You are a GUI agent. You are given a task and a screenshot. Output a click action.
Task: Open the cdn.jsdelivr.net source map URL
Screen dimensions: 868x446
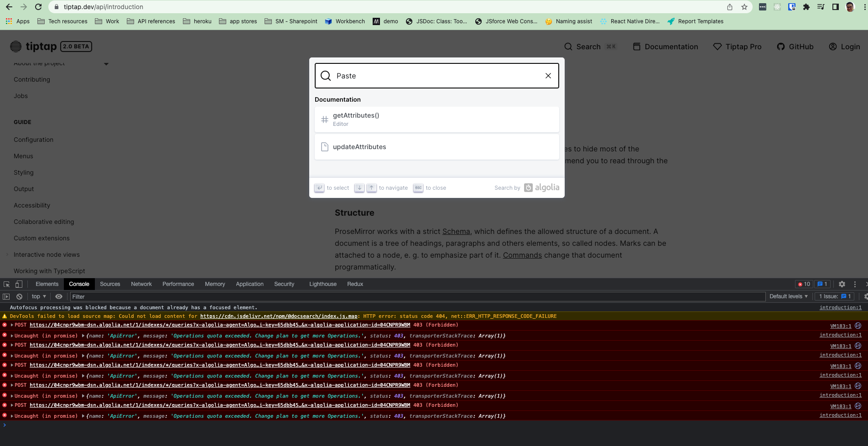tap(279, 316)
